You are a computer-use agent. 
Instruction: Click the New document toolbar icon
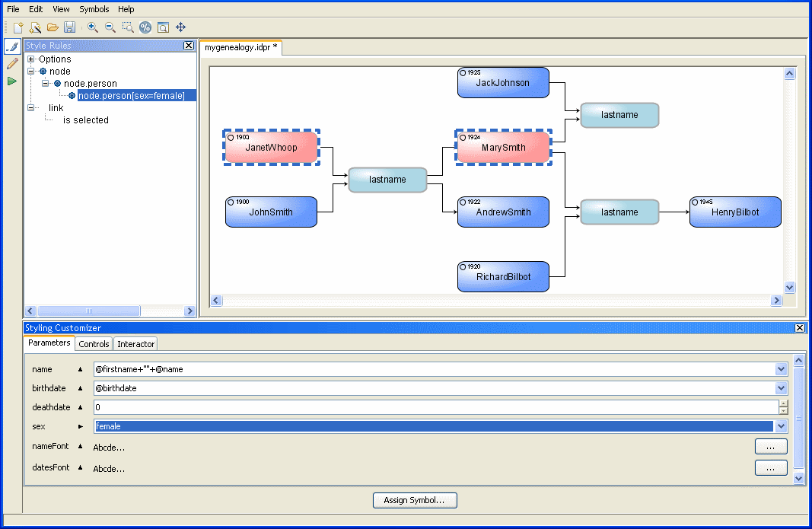point(18,27)
